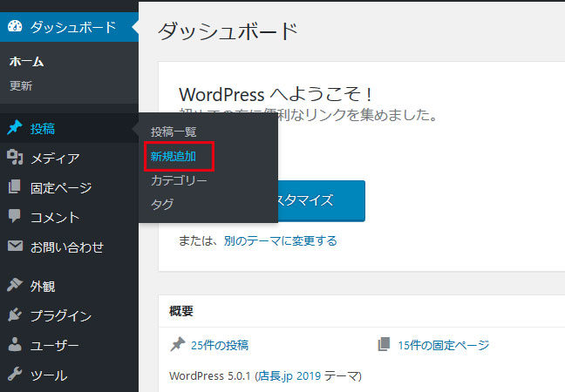The height and width of the screenshot is (392, 565).
Task: Open the ダッシュボード menu item
Action: [x=69, y=27]
